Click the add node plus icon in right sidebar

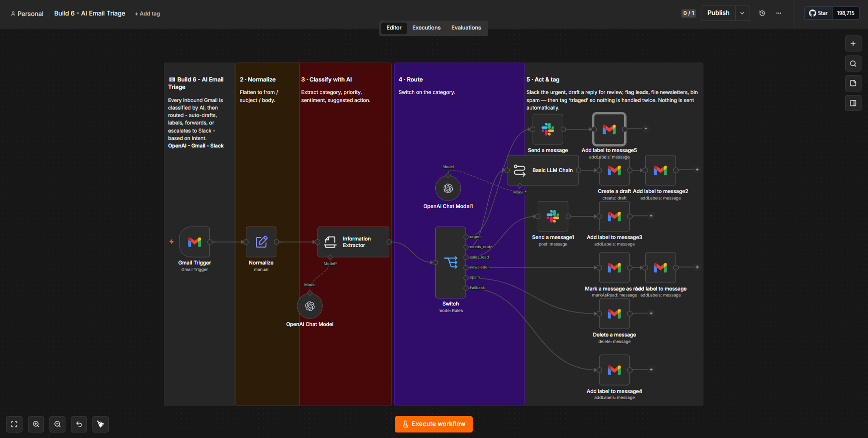tap(853, 43)
